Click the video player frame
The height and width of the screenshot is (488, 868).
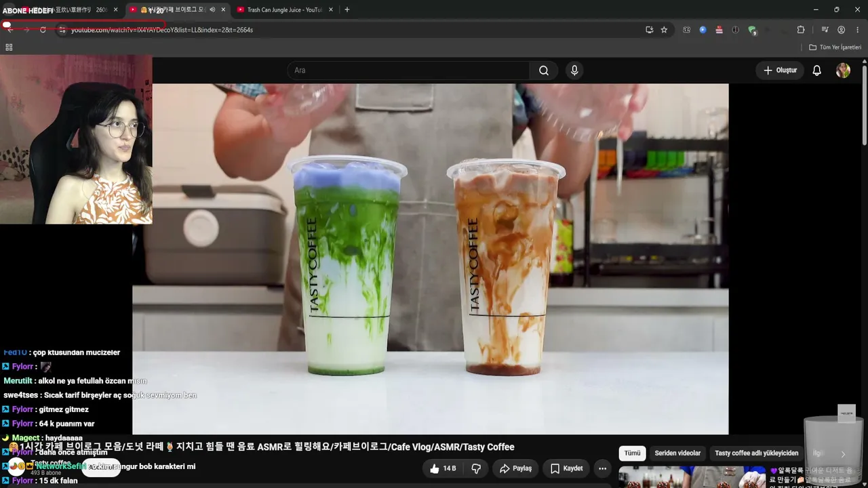[431, 259]
